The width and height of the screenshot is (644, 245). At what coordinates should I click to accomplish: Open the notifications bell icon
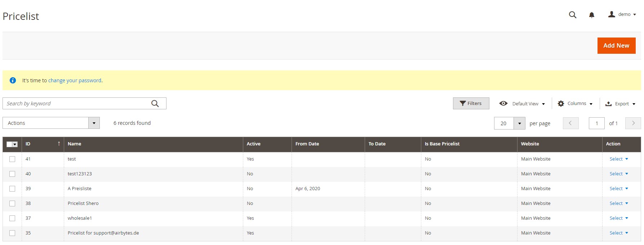(591, 15)
